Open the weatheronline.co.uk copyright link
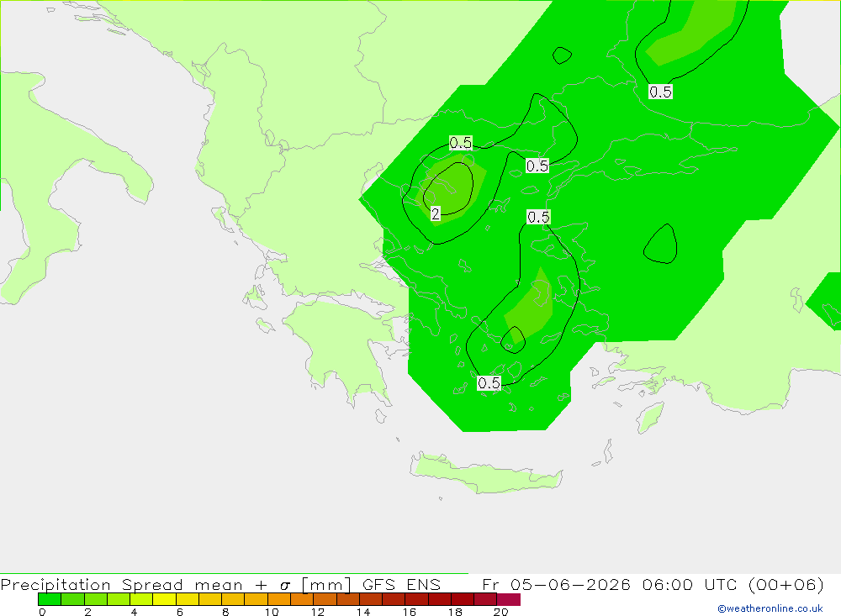This screenshot has height=616, width=841. point(770,608)
